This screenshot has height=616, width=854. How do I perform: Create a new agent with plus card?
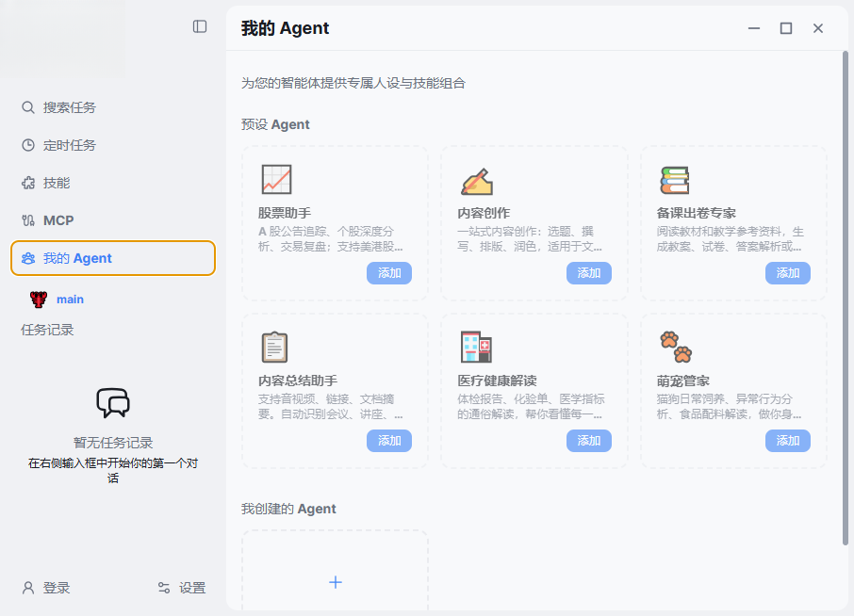point(335,571)
